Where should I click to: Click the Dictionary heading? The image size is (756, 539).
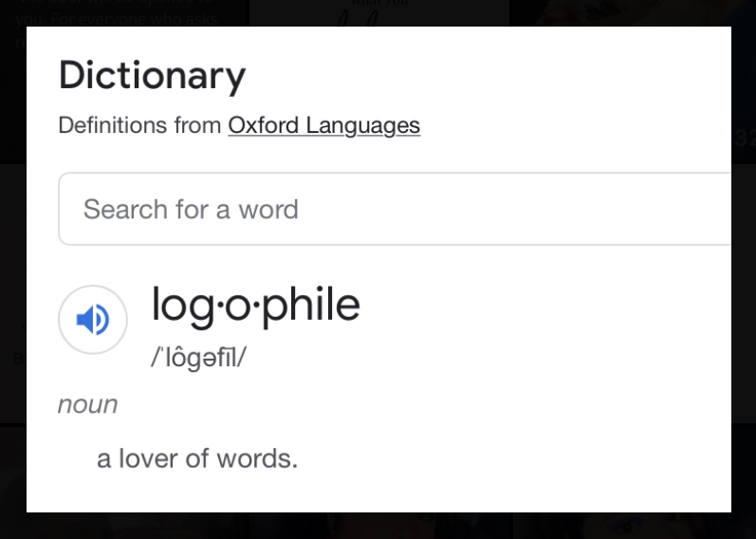[x=152, y=76]
